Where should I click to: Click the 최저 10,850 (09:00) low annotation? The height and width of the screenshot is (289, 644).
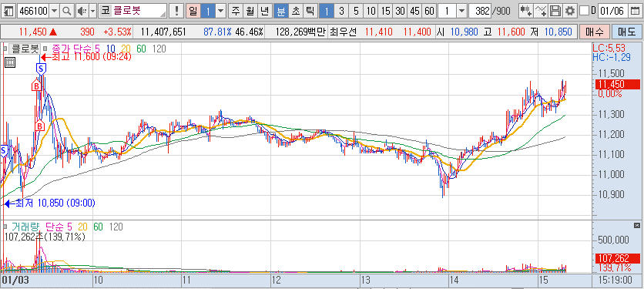(49, 203)
